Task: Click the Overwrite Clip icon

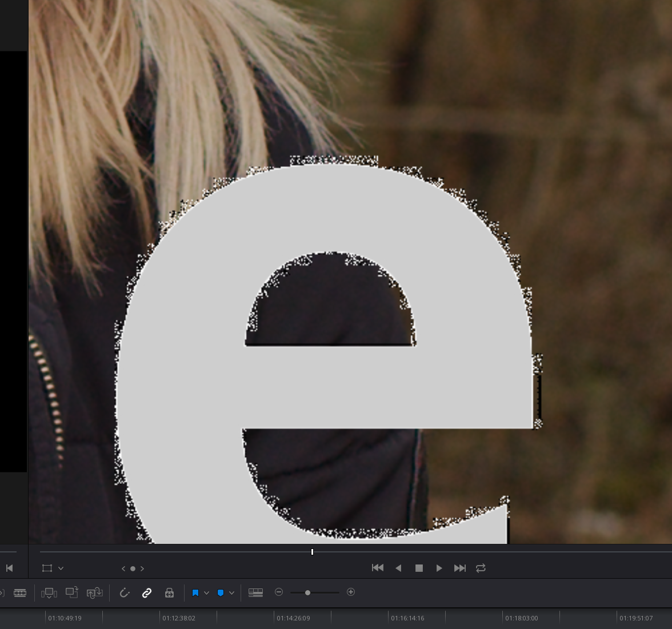Action: click(x=71, y=592)
